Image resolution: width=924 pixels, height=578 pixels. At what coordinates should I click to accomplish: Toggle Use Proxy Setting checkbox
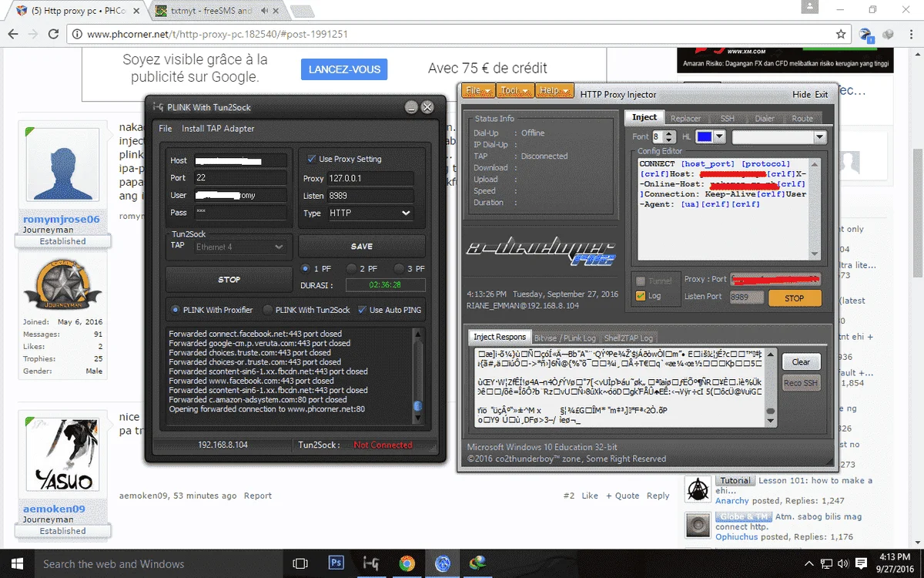[x=311, y=159]
